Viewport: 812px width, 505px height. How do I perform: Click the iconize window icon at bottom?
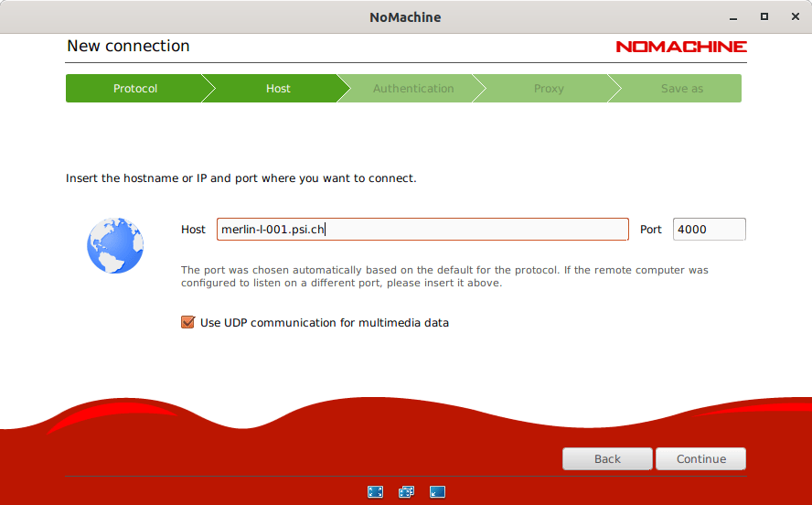pyautogui.click(x=437, y=491)
